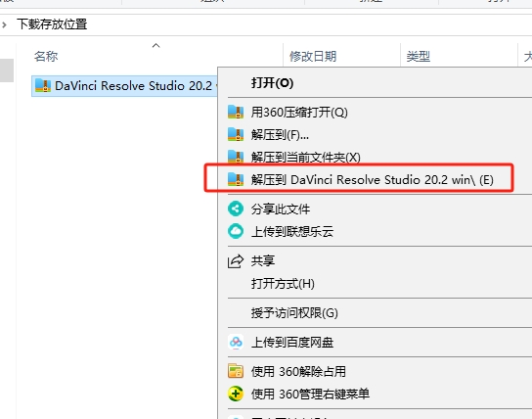Choose 上传到百度网盘 entry
The width and height of the screenshot is (532, 419).
coord(292,343)
